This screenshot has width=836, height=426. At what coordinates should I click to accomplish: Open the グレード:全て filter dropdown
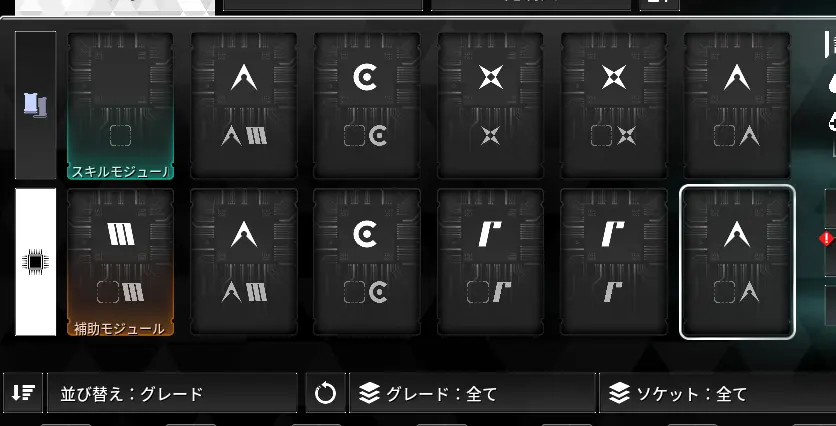click(472, 393)
